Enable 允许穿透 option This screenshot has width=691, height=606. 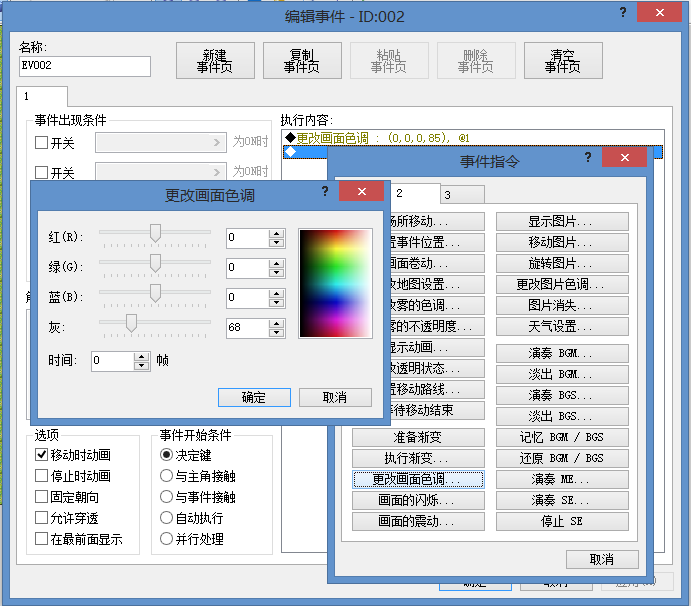[41, 518]
